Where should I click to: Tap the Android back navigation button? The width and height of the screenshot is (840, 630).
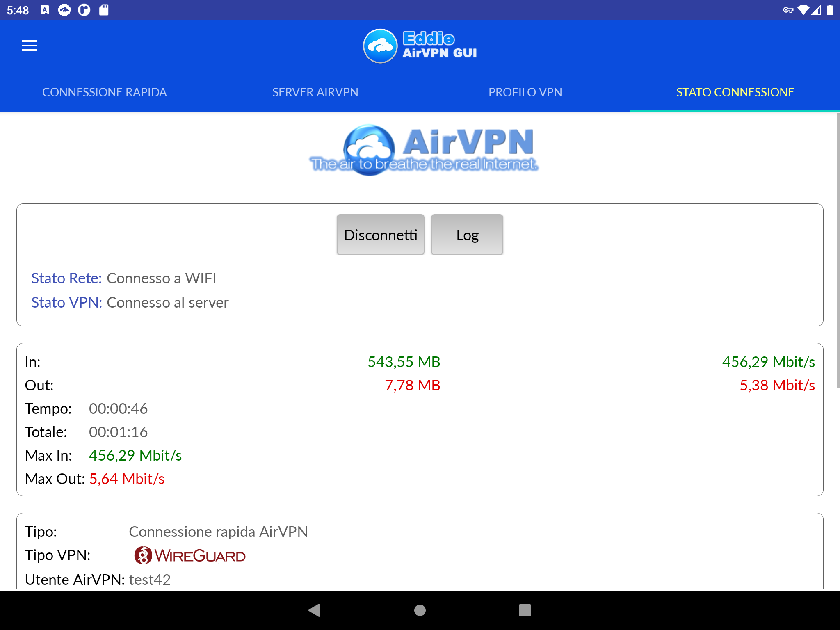(x=315, y=610)
